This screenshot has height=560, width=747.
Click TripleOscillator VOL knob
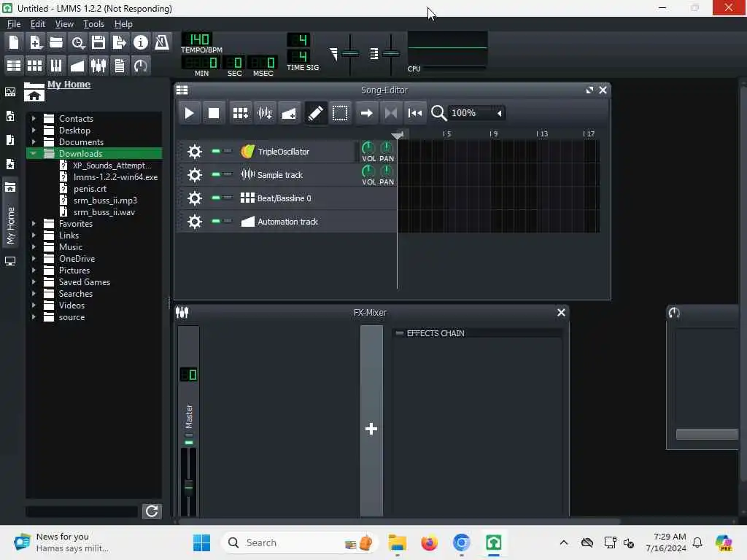click(x=368, y=147)
